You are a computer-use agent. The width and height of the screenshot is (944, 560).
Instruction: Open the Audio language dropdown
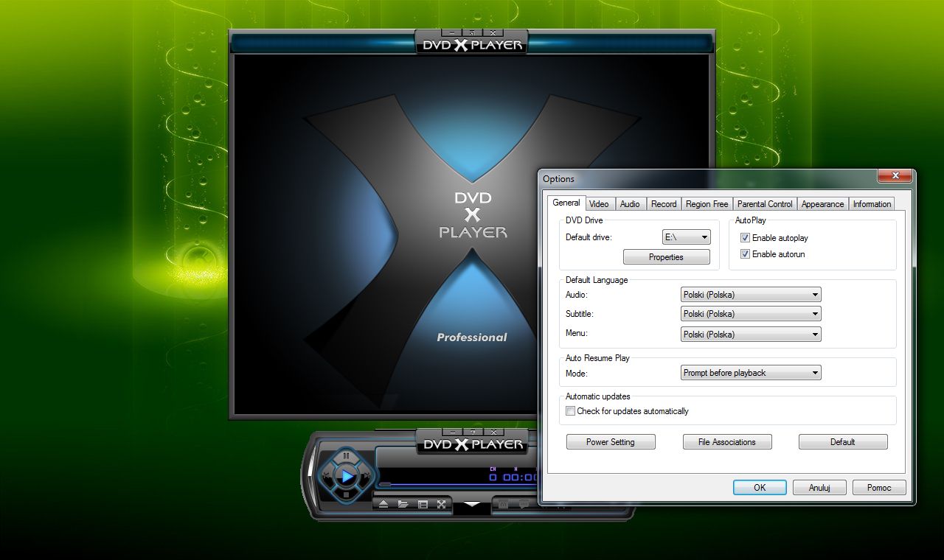(751, 295)
